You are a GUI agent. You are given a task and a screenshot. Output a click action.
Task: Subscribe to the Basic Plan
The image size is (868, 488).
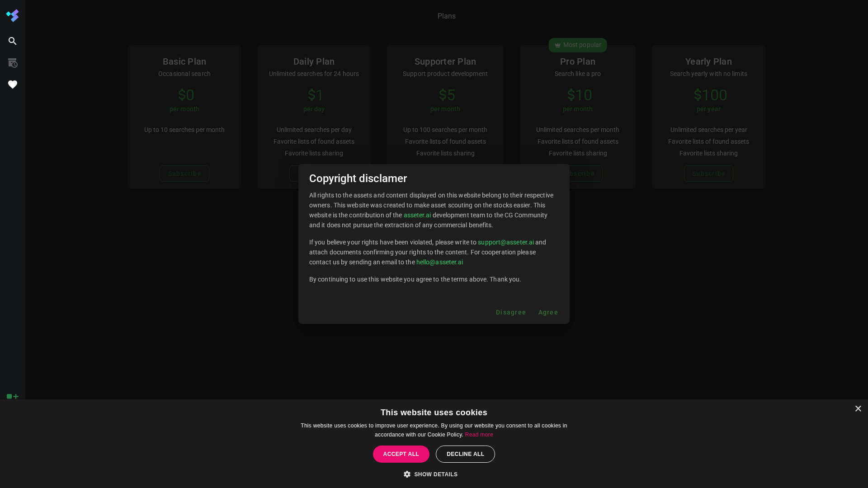(184, 173)
